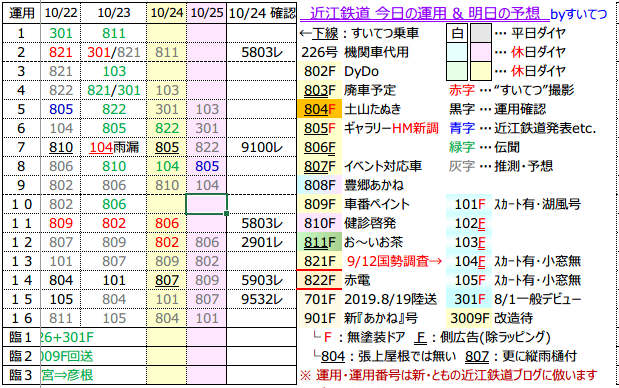The height and width of the screenshot is (388, 619).
Task: Select the green 811F legend cell
Action: 319,242
